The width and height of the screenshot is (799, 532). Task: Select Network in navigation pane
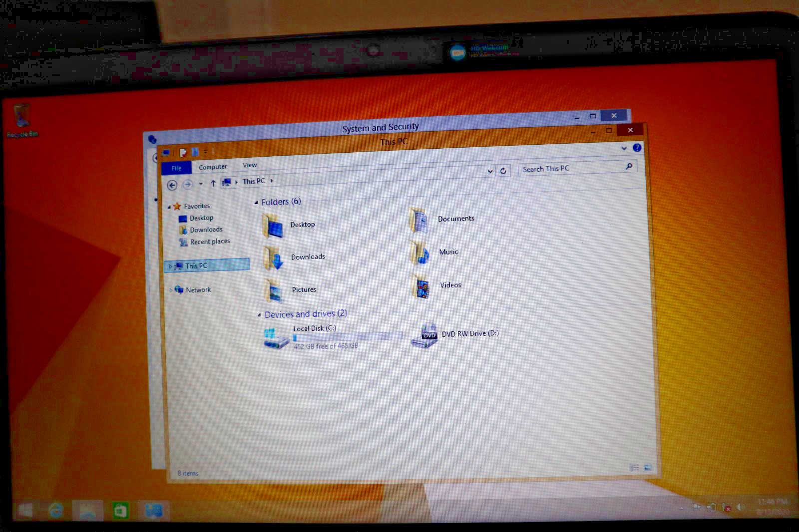point(198,290)
